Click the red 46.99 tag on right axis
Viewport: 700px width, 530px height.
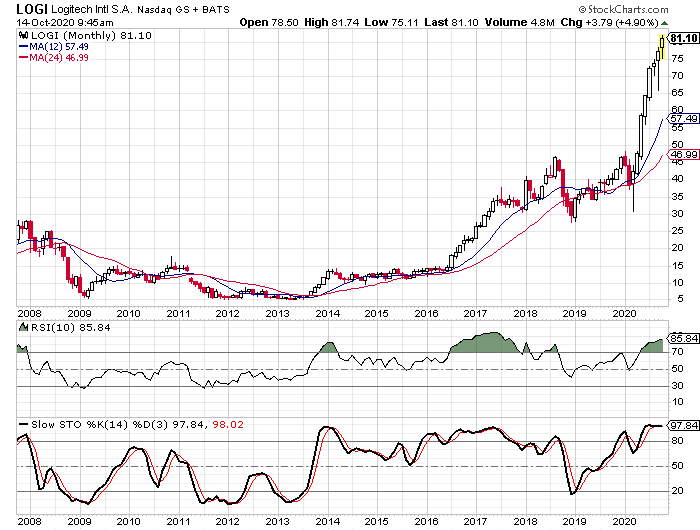pos(683,154)
